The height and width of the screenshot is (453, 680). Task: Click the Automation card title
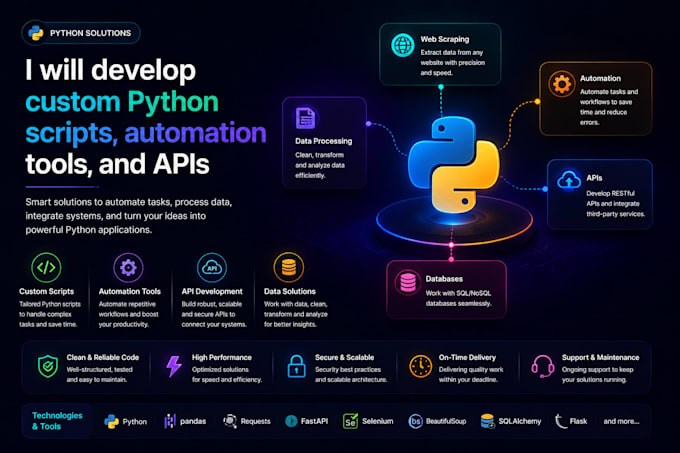tap(600, 78)
